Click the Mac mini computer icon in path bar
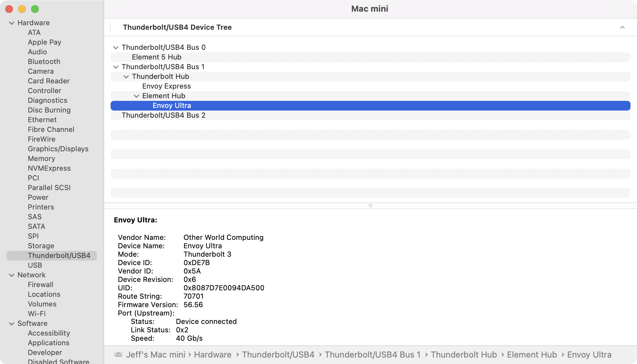The width and height of the screenshot is (637, 364). pyautogui.click(x=118, y=355)
